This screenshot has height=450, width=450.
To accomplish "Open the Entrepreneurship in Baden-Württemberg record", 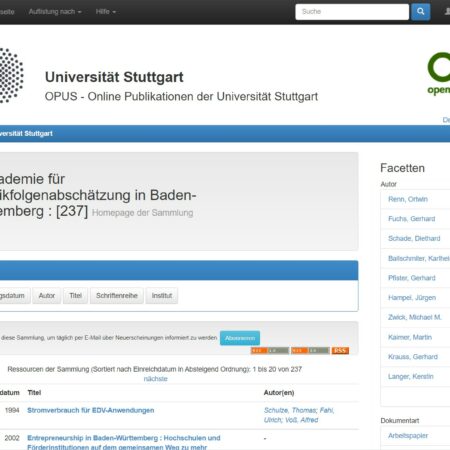I will 124,442.
